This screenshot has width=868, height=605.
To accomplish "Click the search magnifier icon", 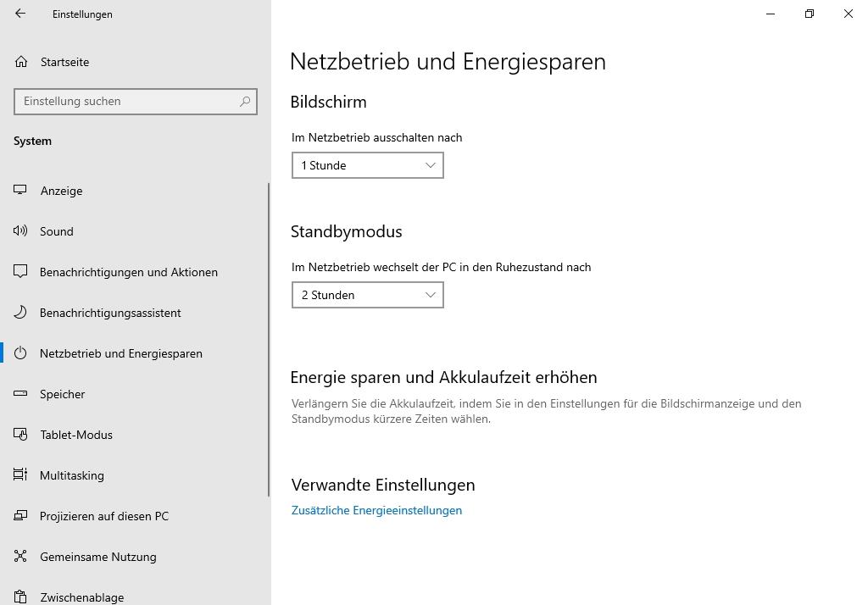I will (x=245, y=102).
